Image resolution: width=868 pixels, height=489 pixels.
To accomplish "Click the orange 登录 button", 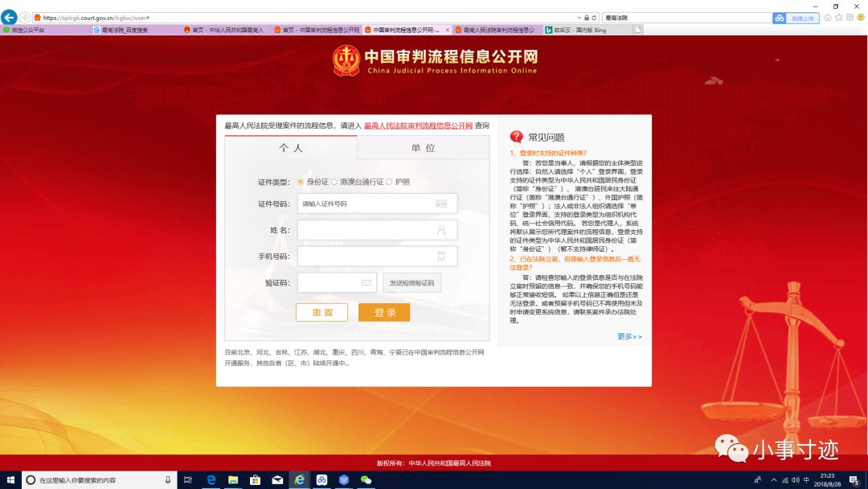I will [x=384, y=312].
